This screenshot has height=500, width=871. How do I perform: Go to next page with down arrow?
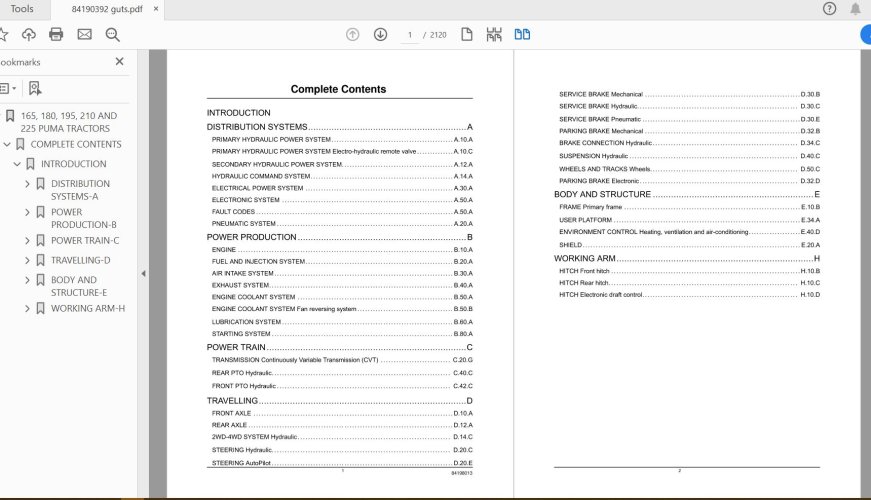coord(380,35)
